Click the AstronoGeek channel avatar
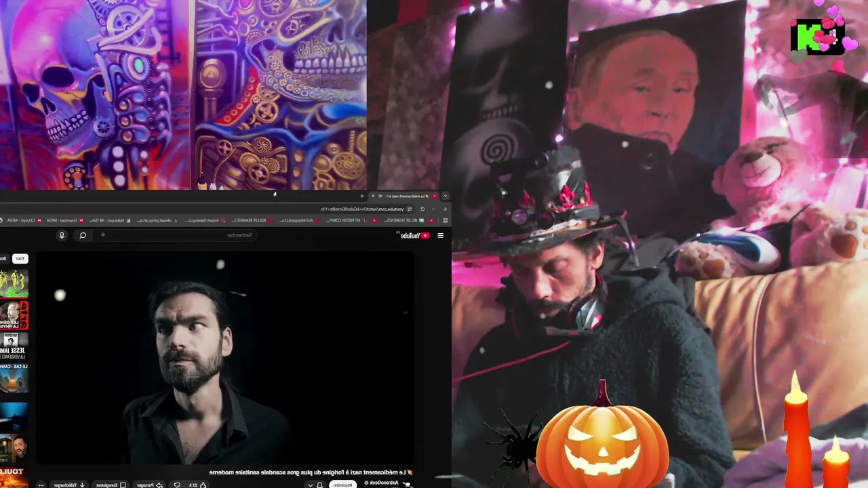 click(407, 484)
